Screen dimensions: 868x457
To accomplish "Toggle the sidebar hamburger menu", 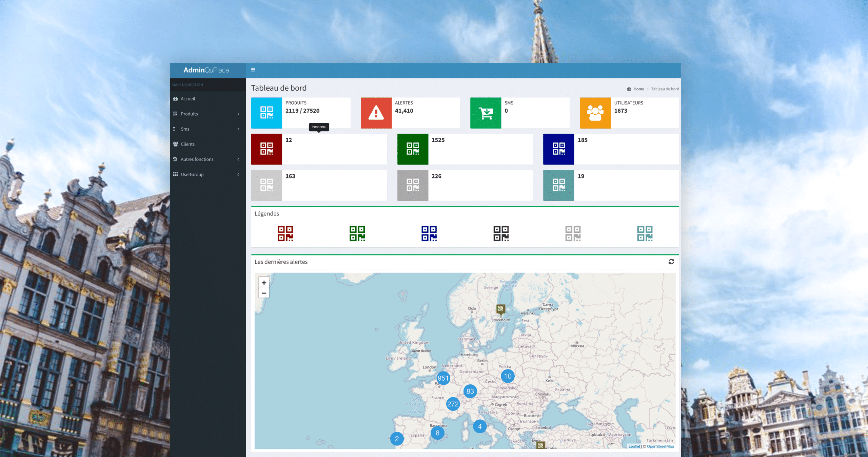I will pyautogui.click(x=253, y=70).
